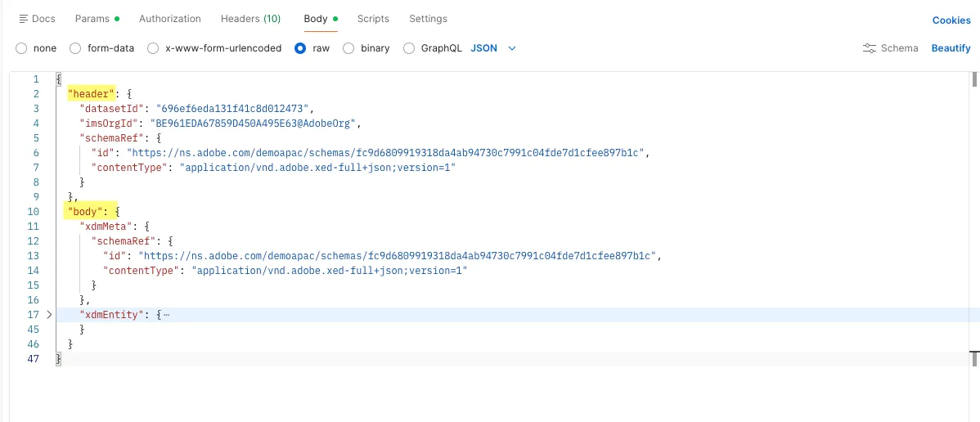Screen dimensions: 980x422
Task: Click the folded ellipsis after xdmEntity
Action: (166, 315)
